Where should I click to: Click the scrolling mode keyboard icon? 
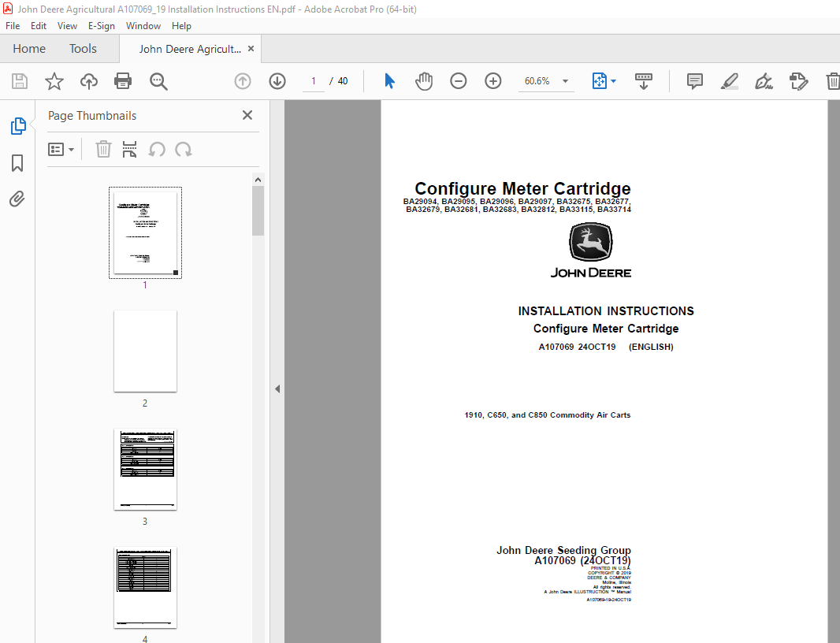[643, 81]
